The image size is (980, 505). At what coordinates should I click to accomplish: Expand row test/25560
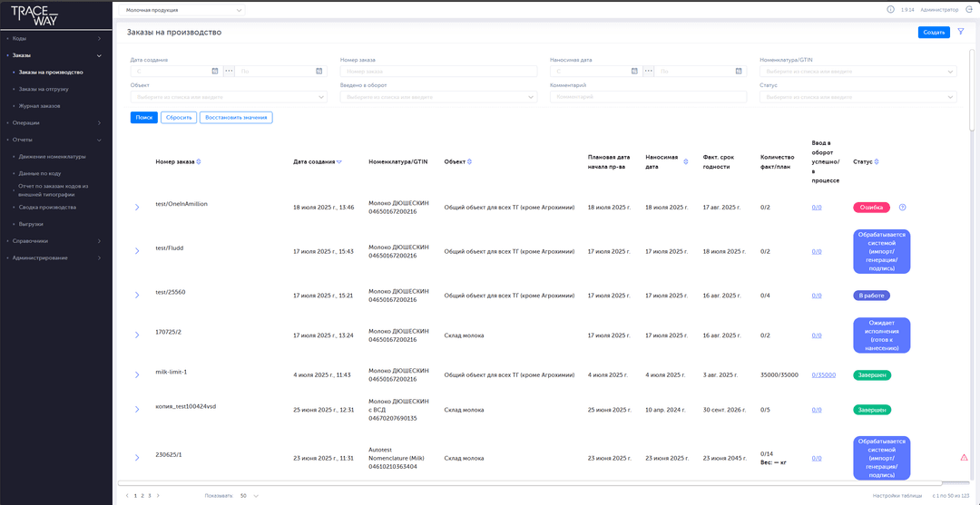coord(137,295)
